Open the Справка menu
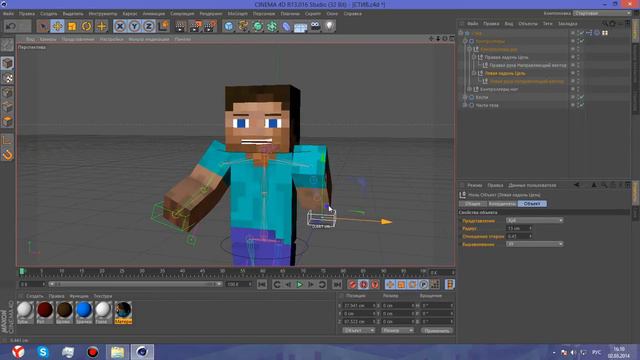The height and width of the screenshot is (360, 640). pyautogui.click(x=353, y=13)
